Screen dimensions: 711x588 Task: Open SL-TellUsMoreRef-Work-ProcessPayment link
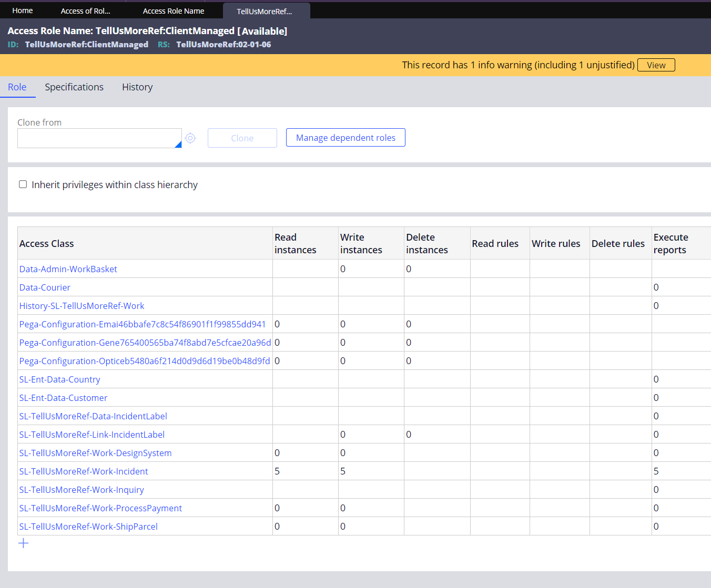click(x=100, y=508)
